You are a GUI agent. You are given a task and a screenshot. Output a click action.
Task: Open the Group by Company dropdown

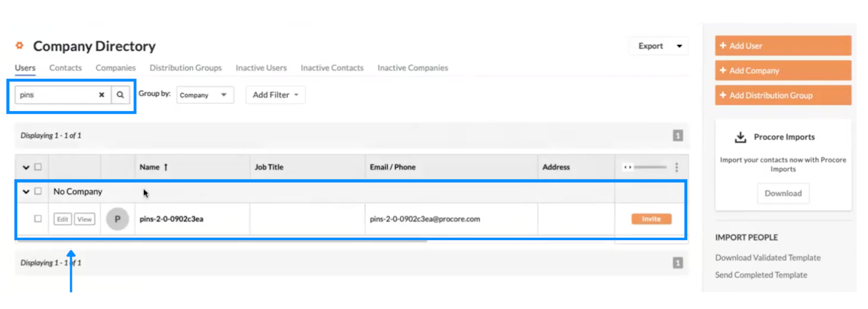click(205, 95)
